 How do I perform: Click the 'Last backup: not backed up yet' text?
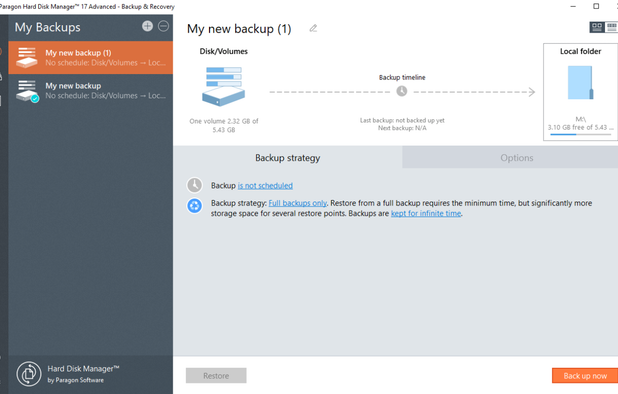pos(402,120)
